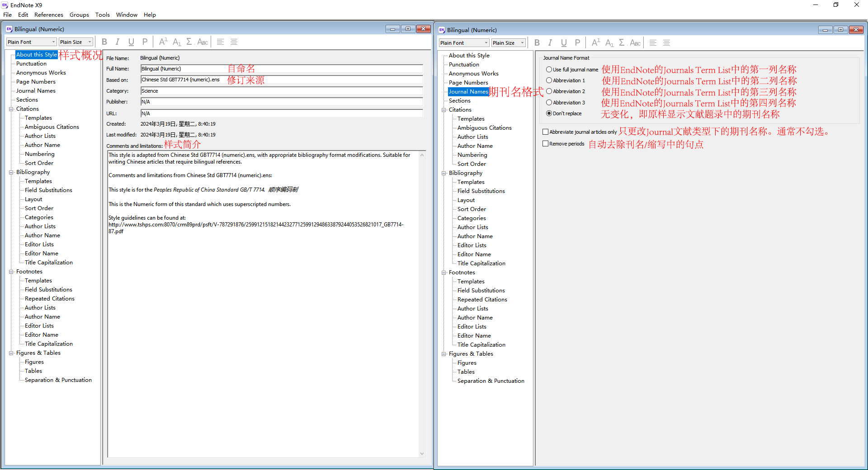Apply Small Caps in the left window toolbar
Viewport: 868px width, 470px height.
click(x=203, y=42)
